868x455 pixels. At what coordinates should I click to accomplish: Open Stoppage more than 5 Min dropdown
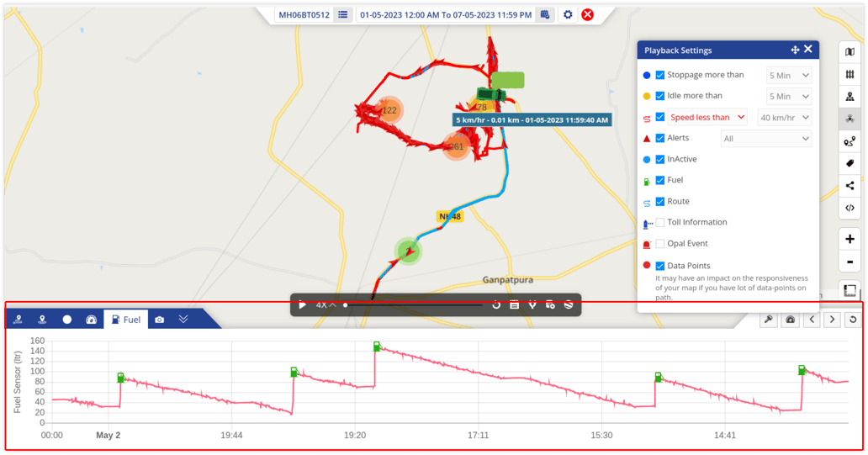point(789,75)
